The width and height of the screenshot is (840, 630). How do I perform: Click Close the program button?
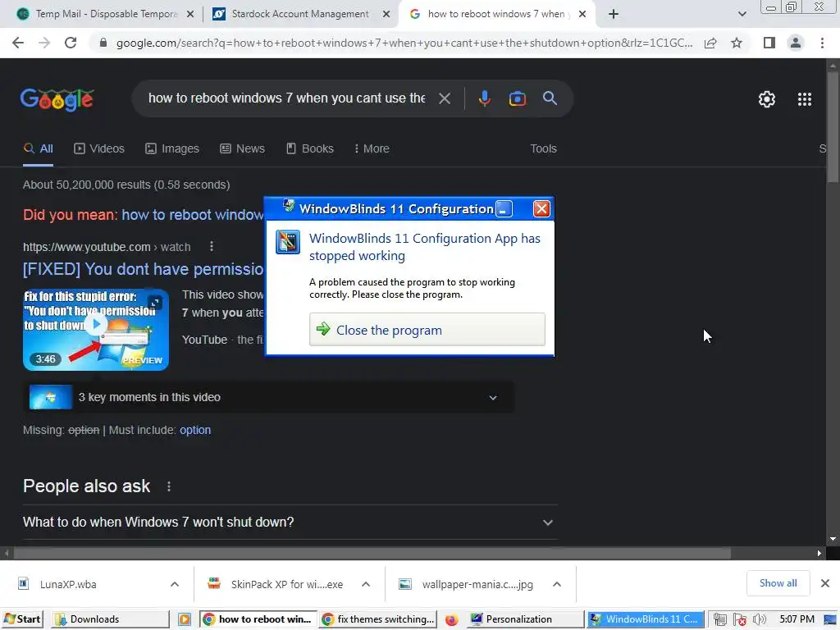[427, 330]
